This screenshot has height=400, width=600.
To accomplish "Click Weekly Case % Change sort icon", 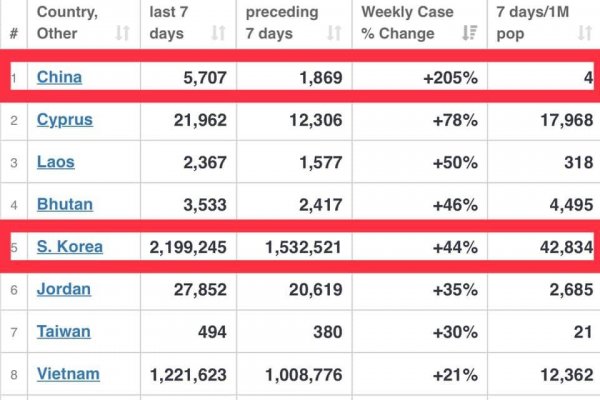I will pos(468,33).
